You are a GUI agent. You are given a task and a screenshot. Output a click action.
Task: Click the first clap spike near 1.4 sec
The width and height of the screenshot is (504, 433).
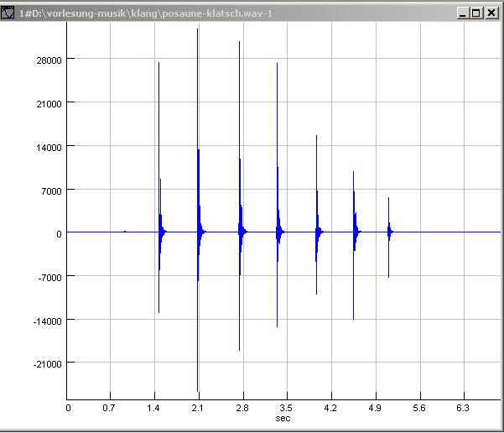click(x=158, y=168)
